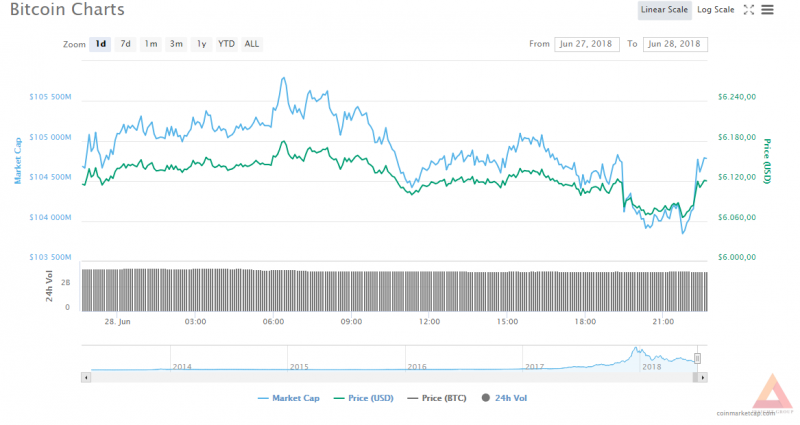Select the 1y zoom range
The width and height of the screenshot is (800, 425).
pyautogui.click(x=202, y=44)
